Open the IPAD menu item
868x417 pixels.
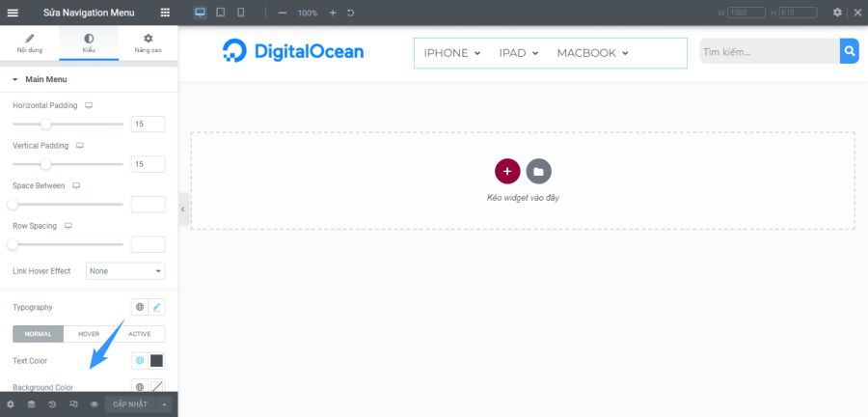(519, 53)
